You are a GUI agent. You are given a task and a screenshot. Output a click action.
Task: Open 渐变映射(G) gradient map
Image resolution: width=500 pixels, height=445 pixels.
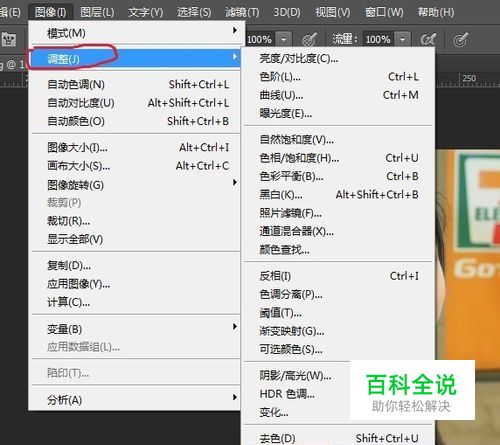pos(338,331)
